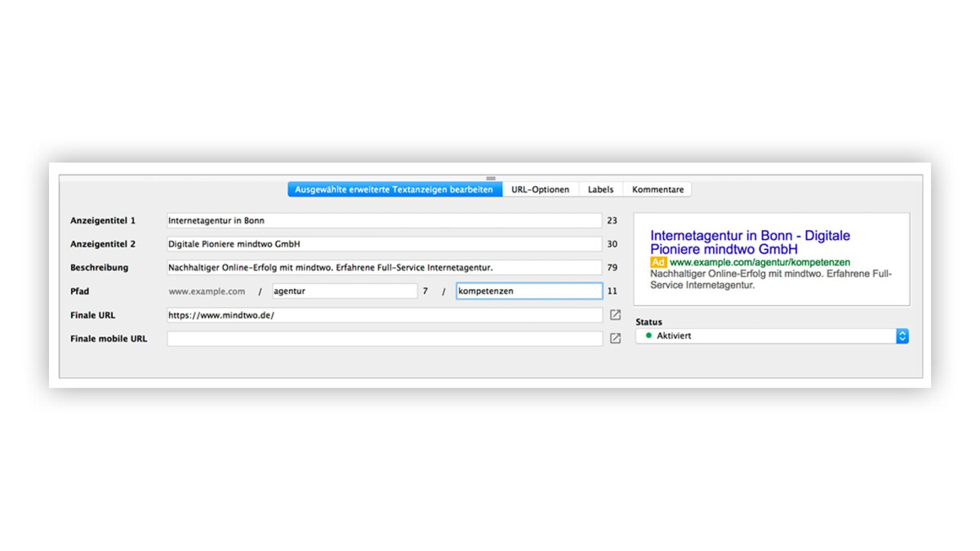
Task: Open the Finale mobile URL external link icon
Action: point(615,338)
